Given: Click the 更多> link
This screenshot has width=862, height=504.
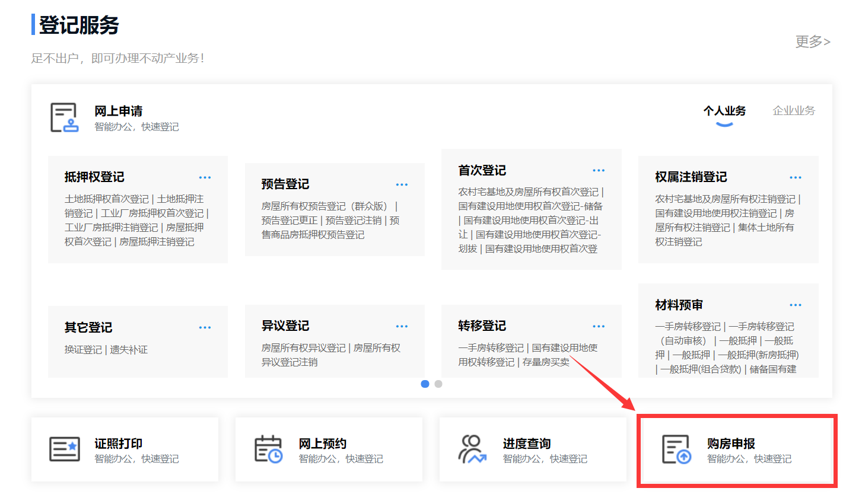Looking at the screenshot, I should point(812,42).
